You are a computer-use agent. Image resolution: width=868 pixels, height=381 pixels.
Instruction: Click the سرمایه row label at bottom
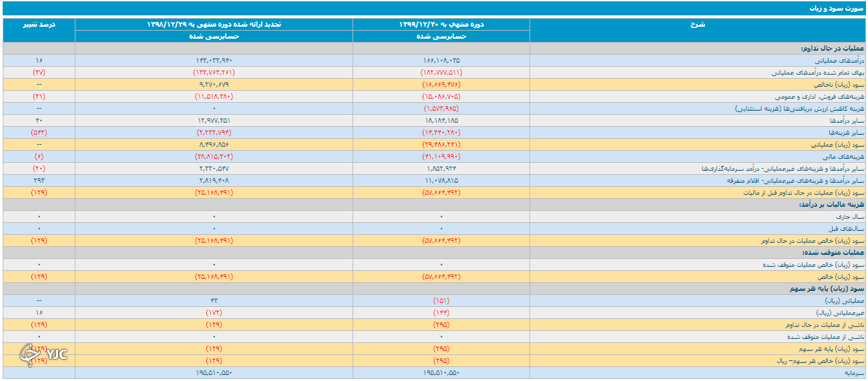[855, 373]
